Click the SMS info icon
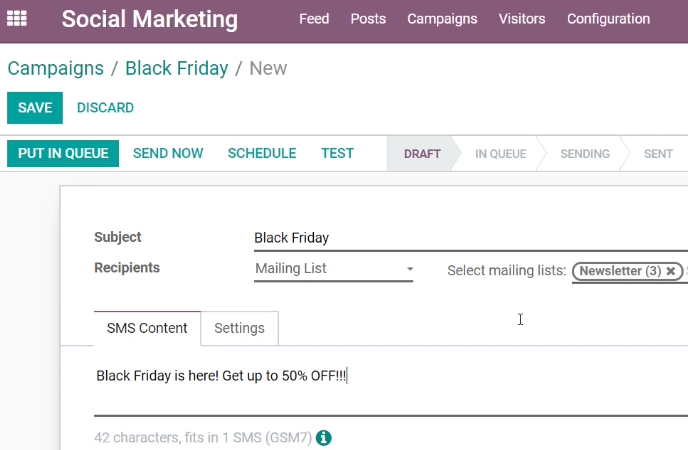 (324, 437)
